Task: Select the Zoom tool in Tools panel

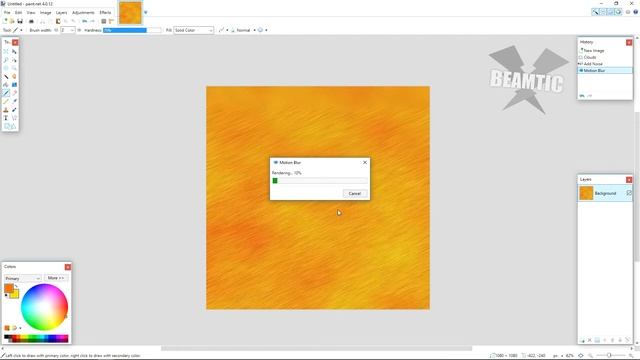Action: pyautogui.click(x=14, y=68)
